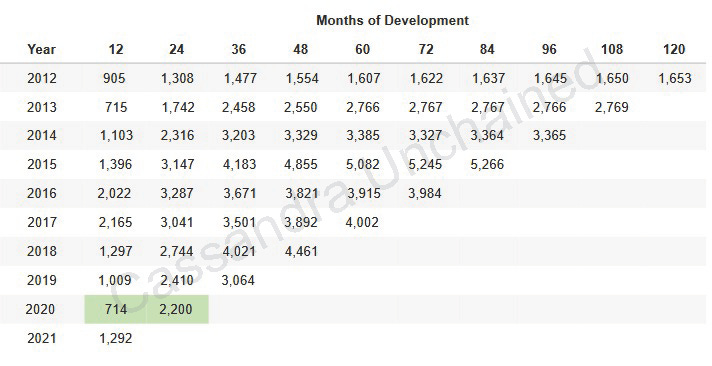The height and width of the screenshot is (366, 712).
Task: Click the value 1,396 in 2015 row
Action: pyautogui.click(x=116, y=164)
